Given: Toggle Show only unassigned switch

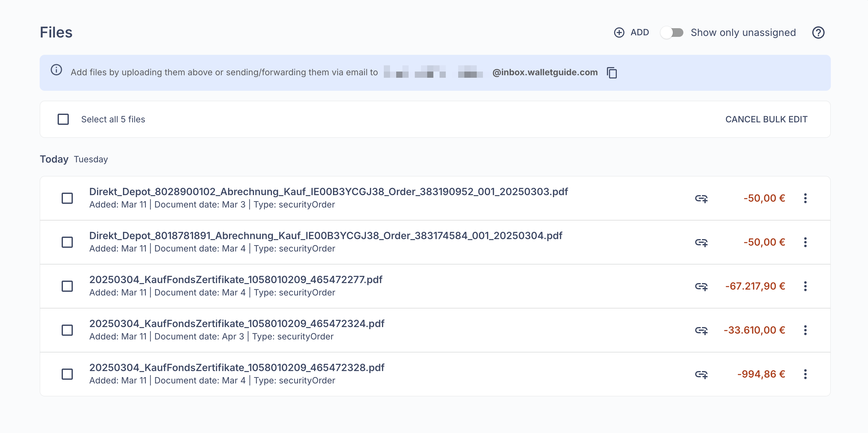Looking at the screenshot, I should point(672,33).
